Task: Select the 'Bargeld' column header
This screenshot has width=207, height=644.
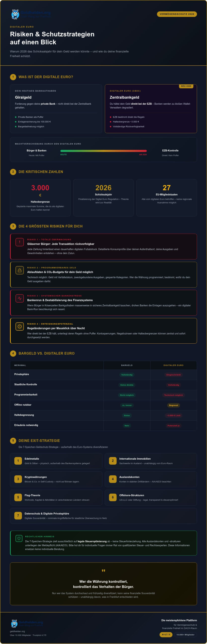Action: coord(127,365)
